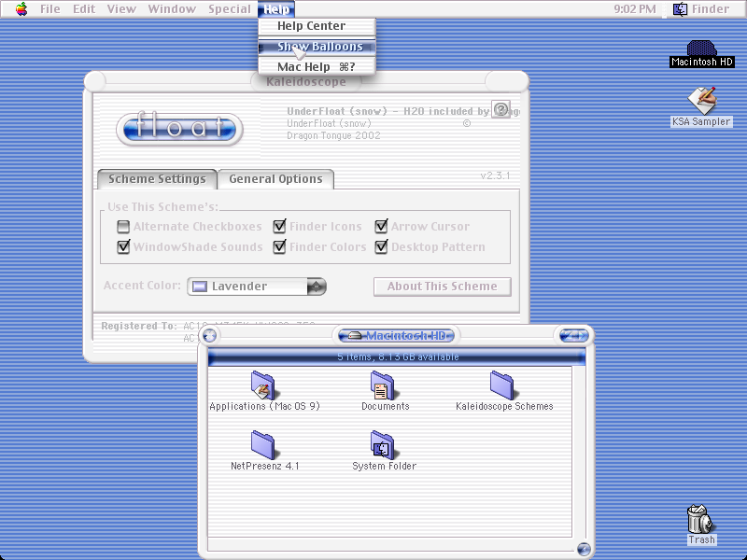Click the Registered To label
Image resolution: width=747 pixels, height=560 pixels.
[138, 326]
